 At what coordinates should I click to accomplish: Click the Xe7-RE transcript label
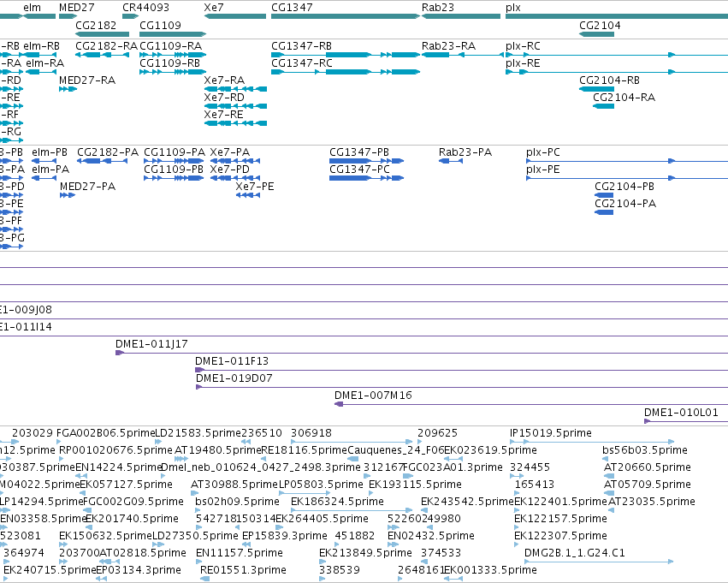(223, 115)
